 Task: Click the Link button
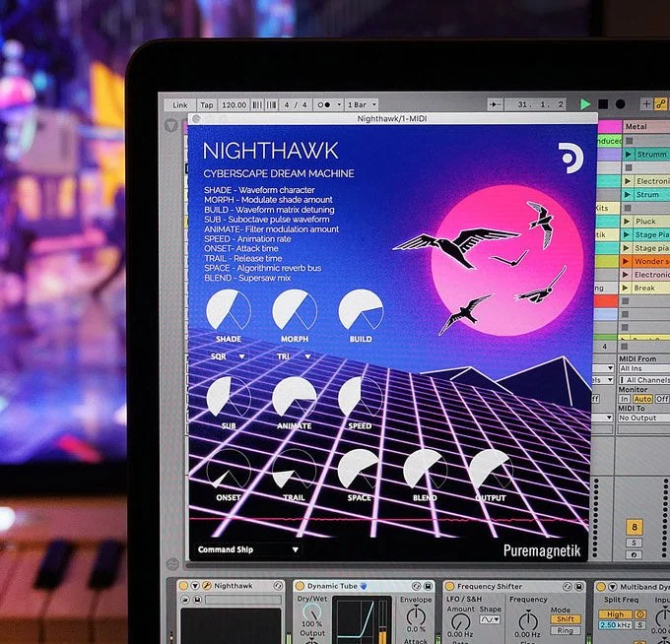[x=180, y=104]
